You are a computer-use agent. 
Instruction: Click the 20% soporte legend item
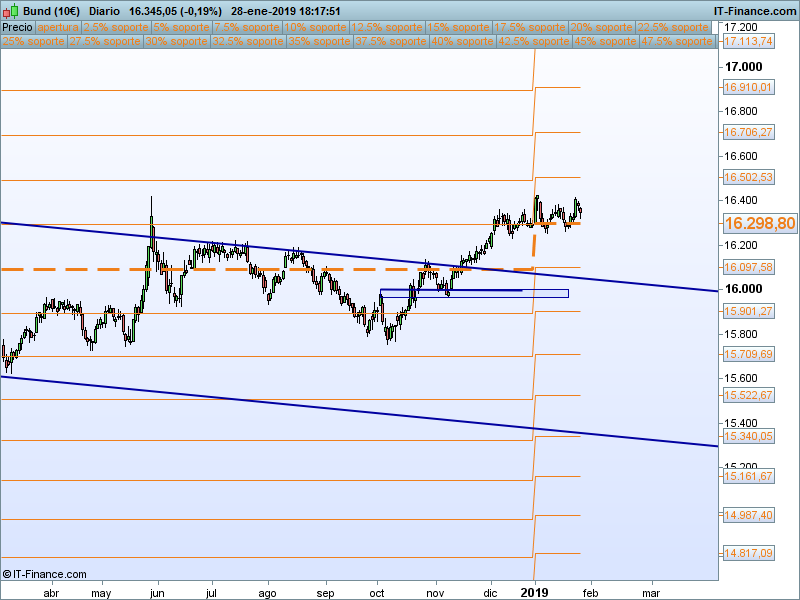[601, 27]
